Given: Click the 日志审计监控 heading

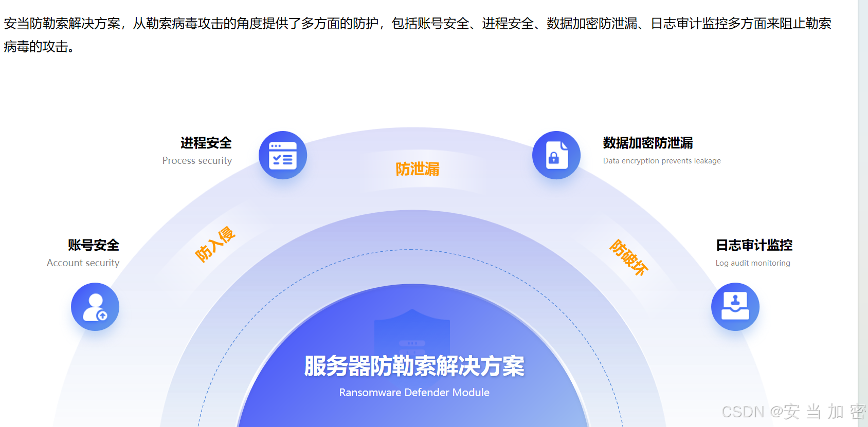Looking at the screenshot, I should [754, 245].
